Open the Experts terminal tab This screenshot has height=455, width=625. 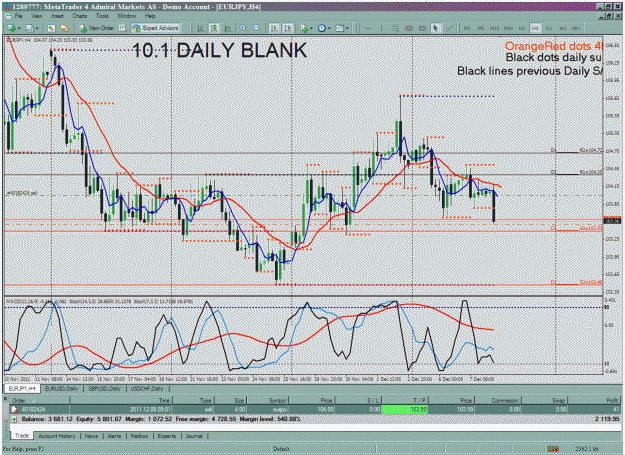tap(167, 436)
